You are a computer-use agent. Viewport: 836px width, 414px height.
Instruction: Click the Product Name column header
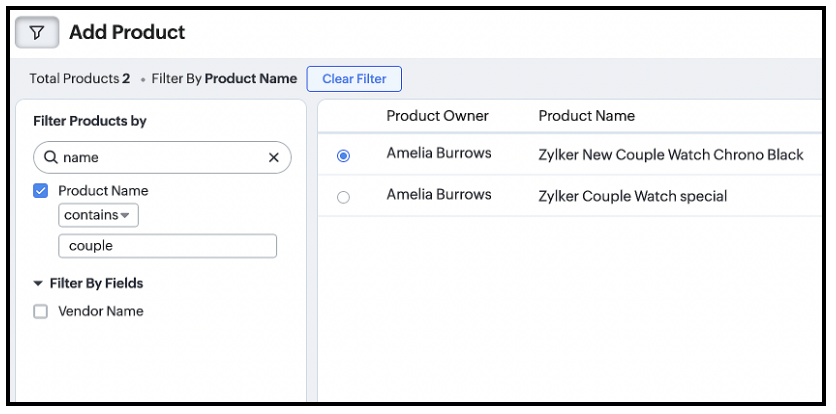(x=586, y=116)
